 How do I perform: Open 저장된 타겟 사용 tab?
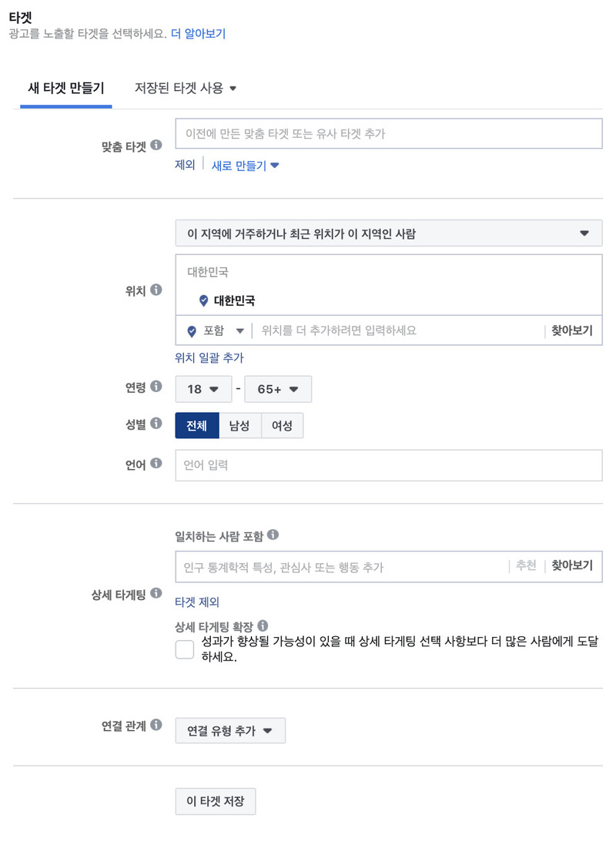point(186,88)
